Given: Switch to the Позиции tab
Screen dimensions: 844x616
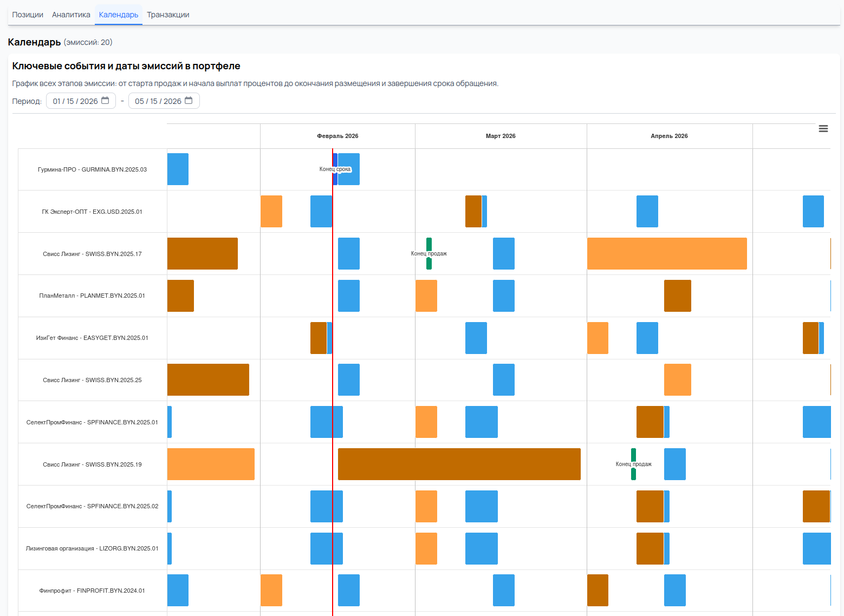Looking at the screenshot, I should click(x=28, y=15).
